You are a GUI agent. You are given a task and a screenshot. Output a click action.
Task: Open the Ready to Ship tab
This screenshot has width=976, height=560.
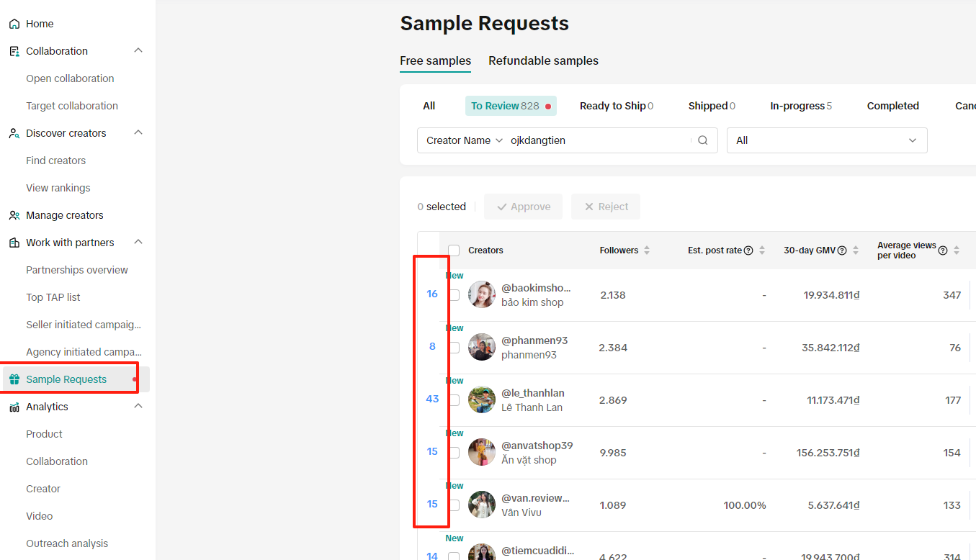click(616, 106)
